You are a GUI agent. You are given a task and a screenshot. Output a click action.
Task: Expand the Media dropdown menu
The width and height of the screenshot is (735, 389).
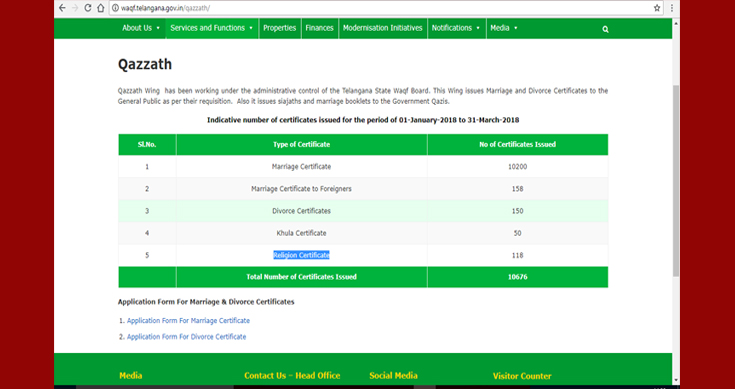pos(504,28)
